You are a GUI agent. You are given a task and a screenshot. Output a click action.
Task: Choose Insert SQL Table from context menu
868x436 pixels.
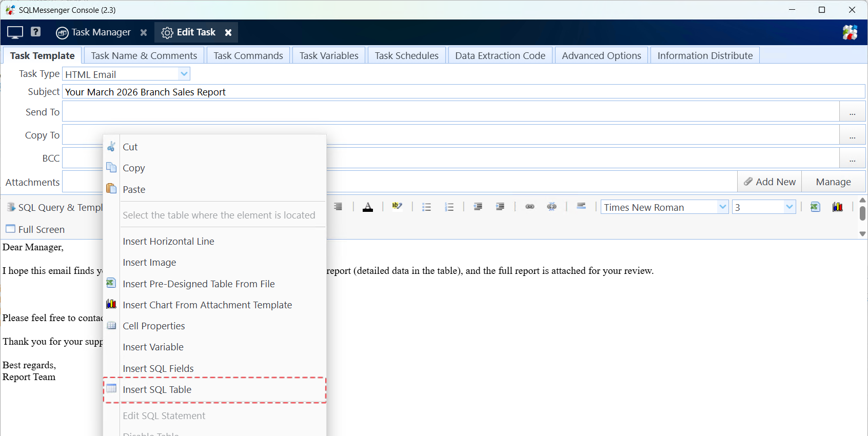[x=157, y=390]
